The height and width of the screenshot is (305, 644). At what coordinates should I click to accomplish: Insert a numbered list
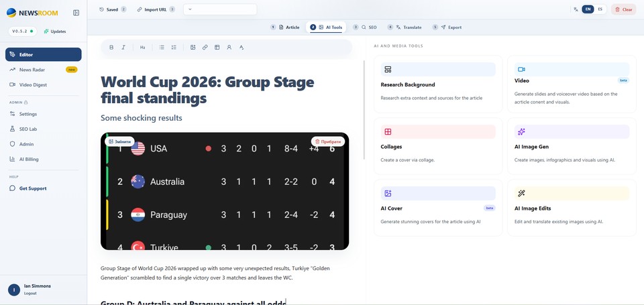pyautogui.click(x=174, y=47)
